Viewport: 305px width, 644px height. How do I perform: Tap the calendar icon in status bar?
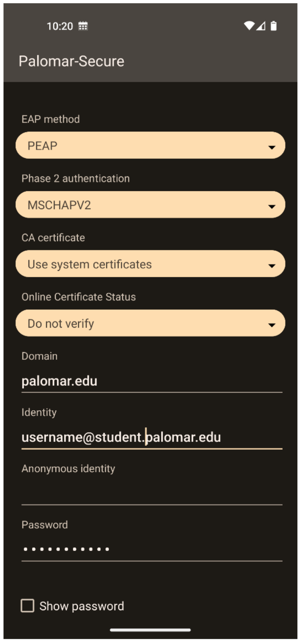coord(83,26)
